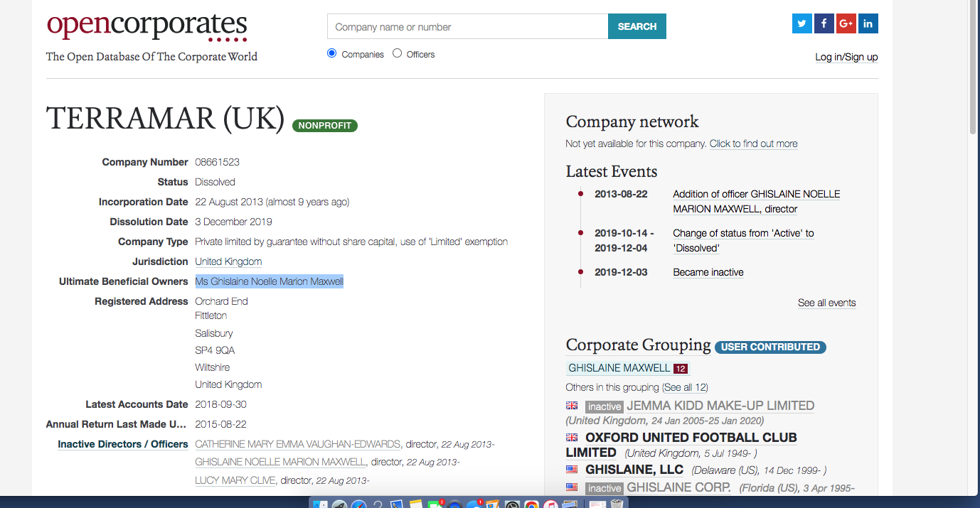Click the postcode 'SP4 9QA'
The image size is (980, 508).
click(x=215, y=350)
